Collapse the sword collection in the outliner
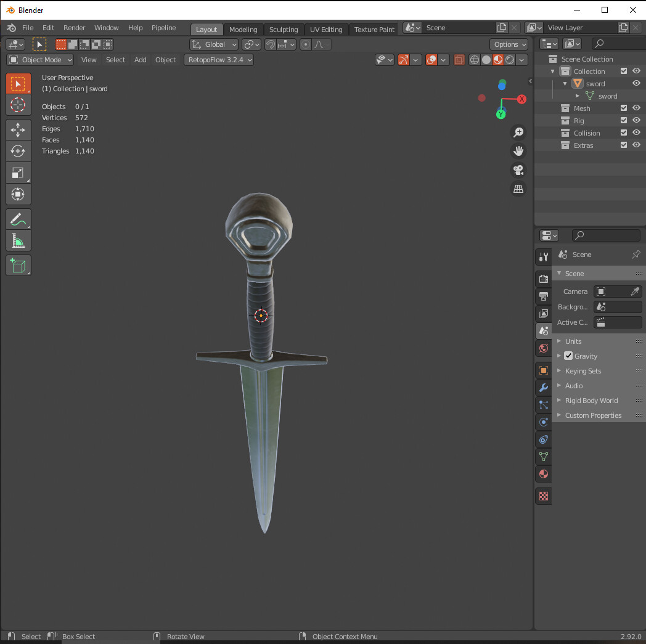The image size is (646, 644). pyautogui.click(x=565, y=83)
